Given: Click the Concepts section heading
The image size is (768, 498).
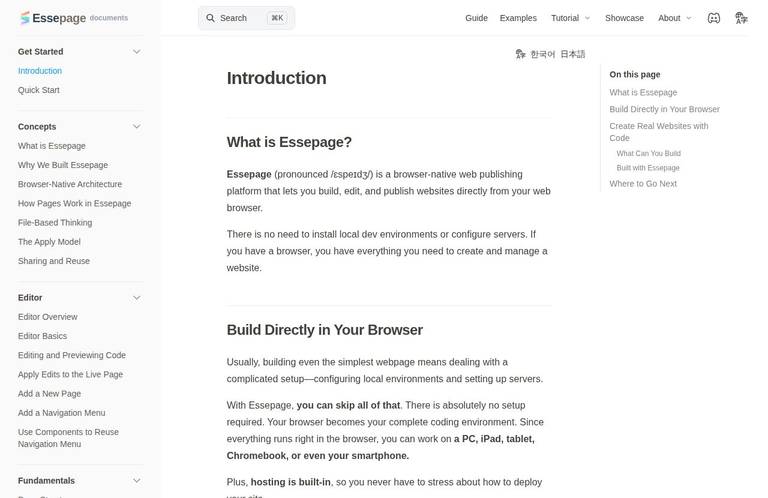Looking at the screenshot, I should pos(37,126).
